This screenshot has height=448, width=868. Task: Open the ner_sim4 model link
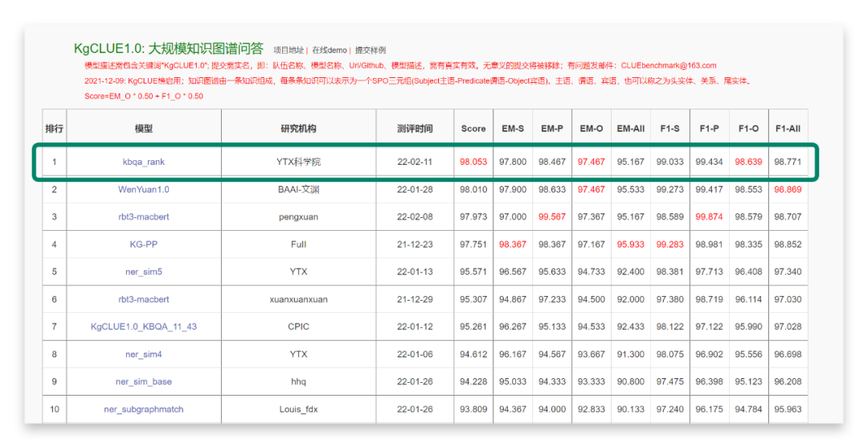144,354
